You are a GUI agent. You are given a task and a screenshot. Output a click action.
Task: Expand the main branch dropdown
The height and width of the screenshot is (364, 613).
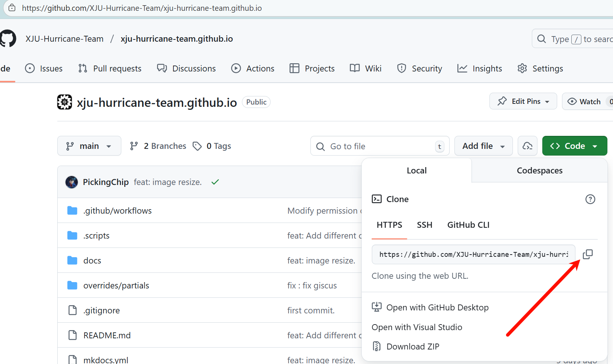click(x=89, y=146)
